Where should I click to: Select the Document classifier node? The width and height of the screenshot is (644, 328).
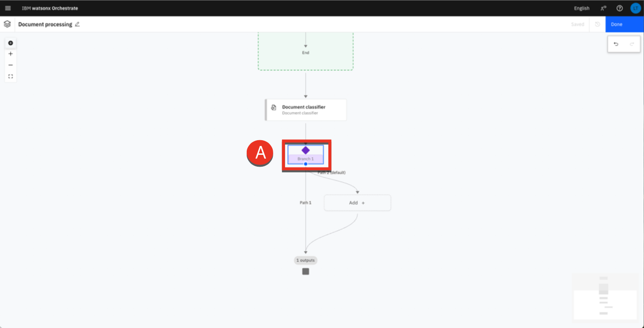305,110
